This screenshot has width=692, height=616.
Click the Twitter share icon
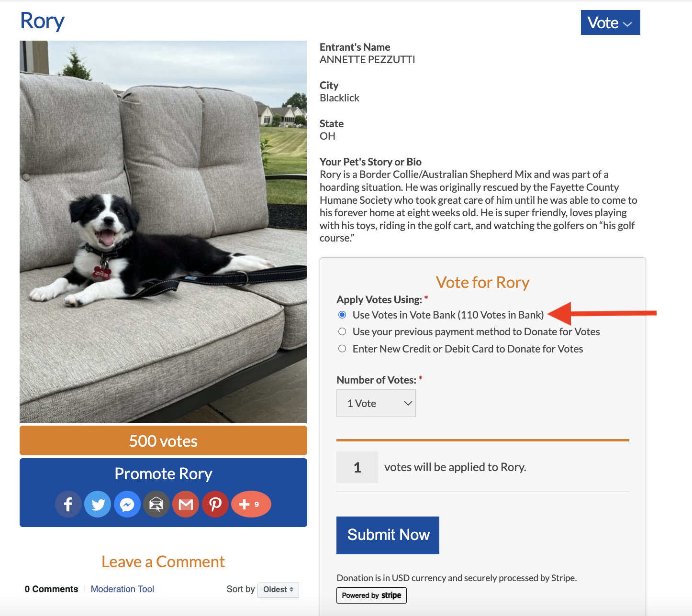(98, 504)
